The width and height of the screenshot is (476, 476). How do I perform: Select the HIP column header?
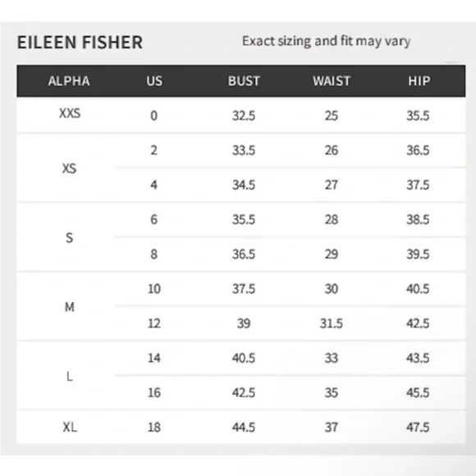point(419,81)
